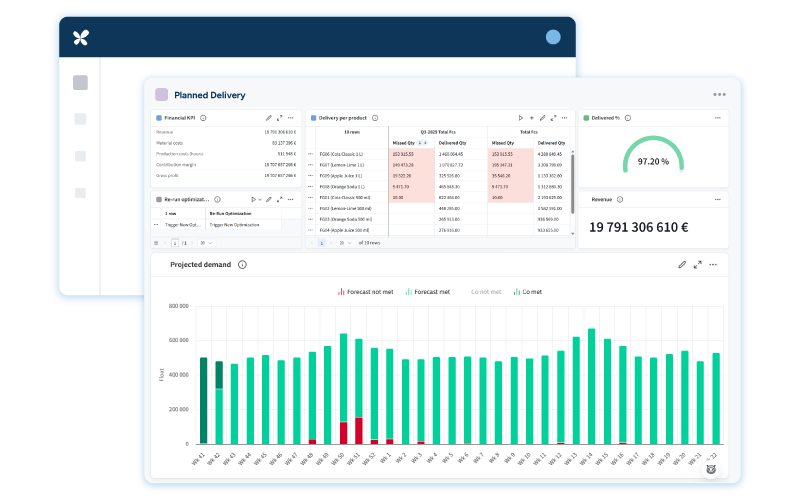Toggle Forecast not met legend series
800x500 pixels.
365,292
